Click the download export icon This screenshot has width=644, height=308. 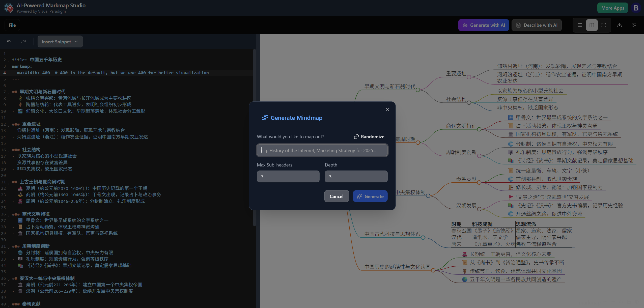tap(620, 25)
